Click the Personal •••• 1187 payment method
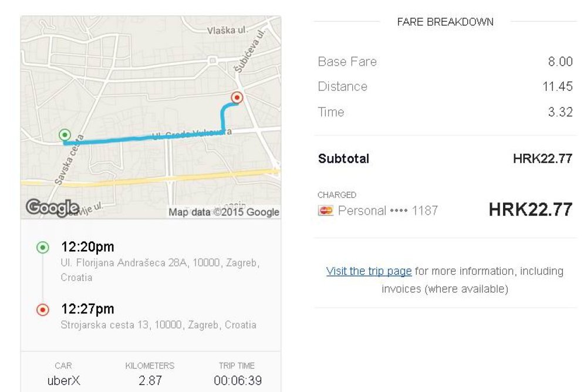Screen dimensions: 587x392 387,211
